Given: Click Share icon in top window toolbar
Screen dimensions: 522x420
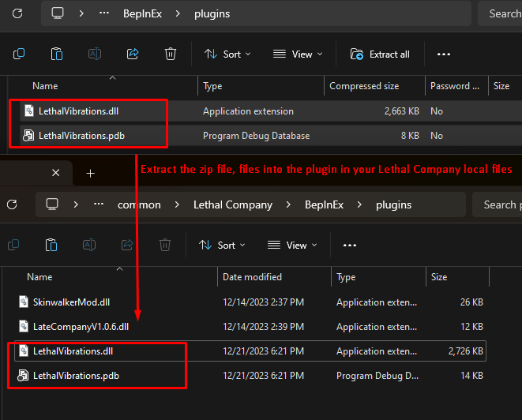Looking at the screenshot, I should point(133,54).
